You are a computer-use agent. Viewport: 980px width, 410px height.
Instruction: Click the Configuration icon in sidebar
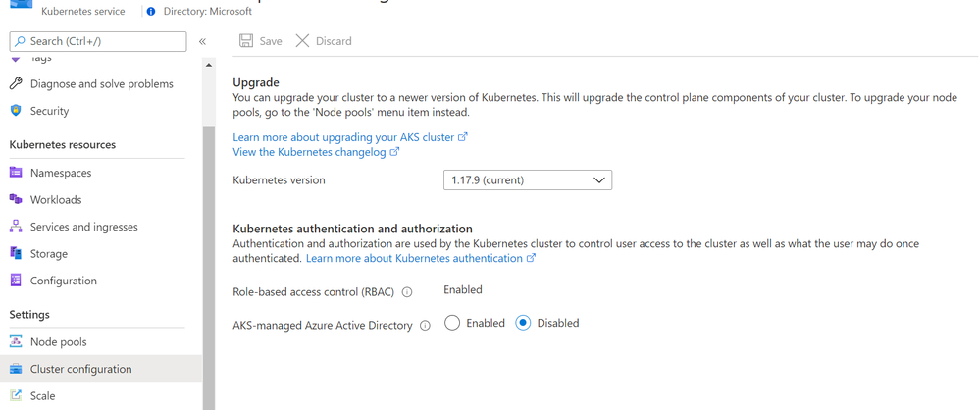click(x=17, y=281)
